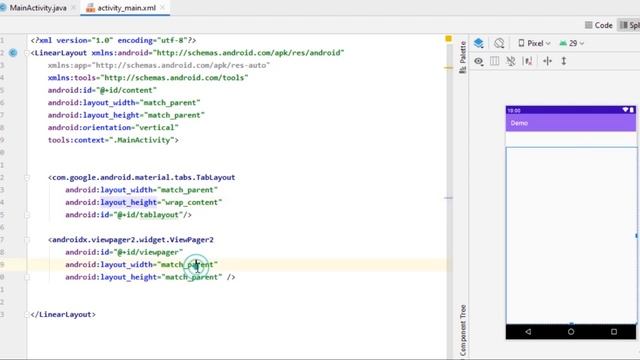The width and height of the screenshot is (640, 360).
Task: Select the Demo app bar in preview
Action: (571, 123)
